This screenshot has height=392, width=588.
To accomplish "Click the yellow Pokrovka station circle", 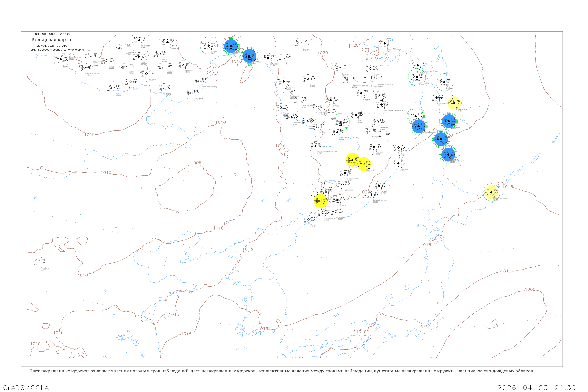I will tap(320, 201).
